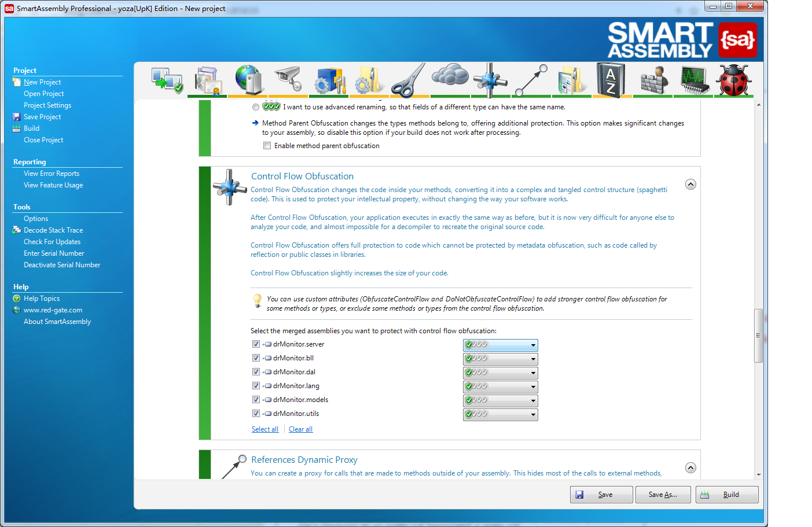Open the drMonitor.utils protection level dropdown
The height and width of the screenshot is (527, 812).
point(501,415)
